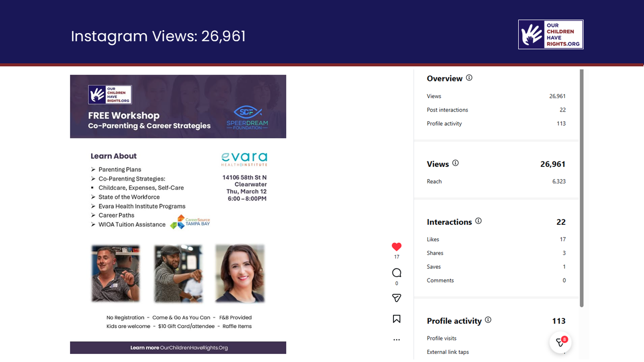Click the FREE Workshop headline on flyer
644x362 pixels.
coord(124,116)
